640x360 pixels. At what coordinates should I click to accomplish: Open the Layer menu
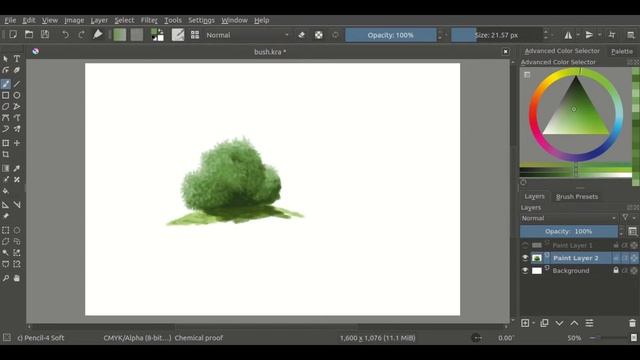coord(99,20)
